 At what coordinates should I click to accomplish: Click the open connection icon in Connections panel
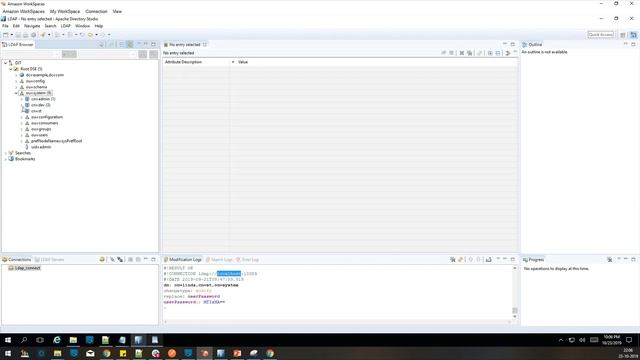pos(112,260)
